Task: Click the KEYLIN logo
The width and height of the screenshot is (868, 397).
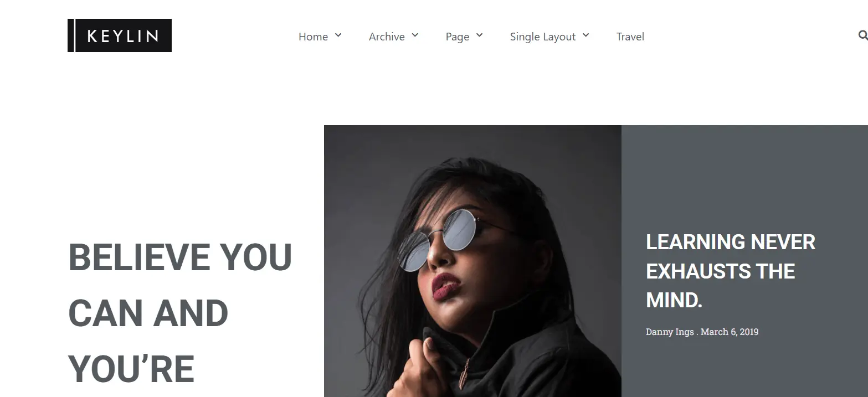Action: click(x=120, y=35)
